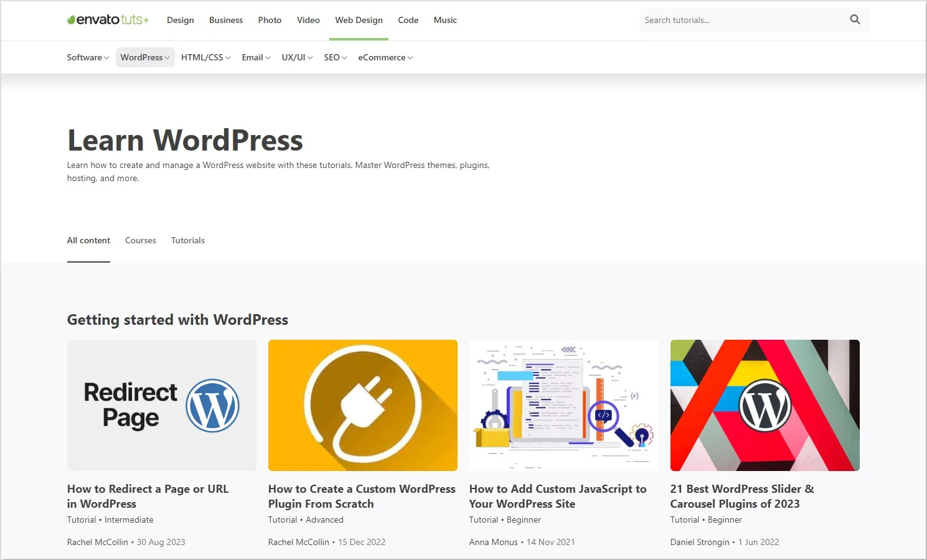
Task: Expand the WordPress dropdown
Action: click(x=145, y=57)
